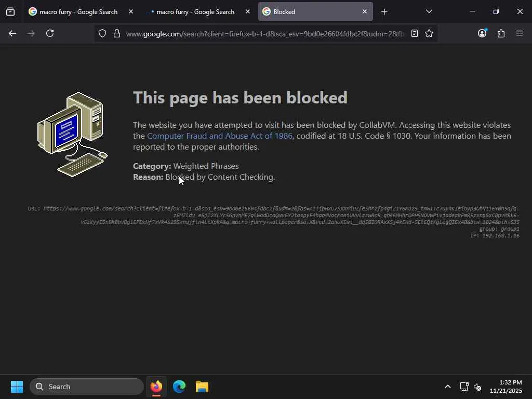Open tracking protection shield icon
The width and height of the screenshot is (532, 399).
click(102, 33)
